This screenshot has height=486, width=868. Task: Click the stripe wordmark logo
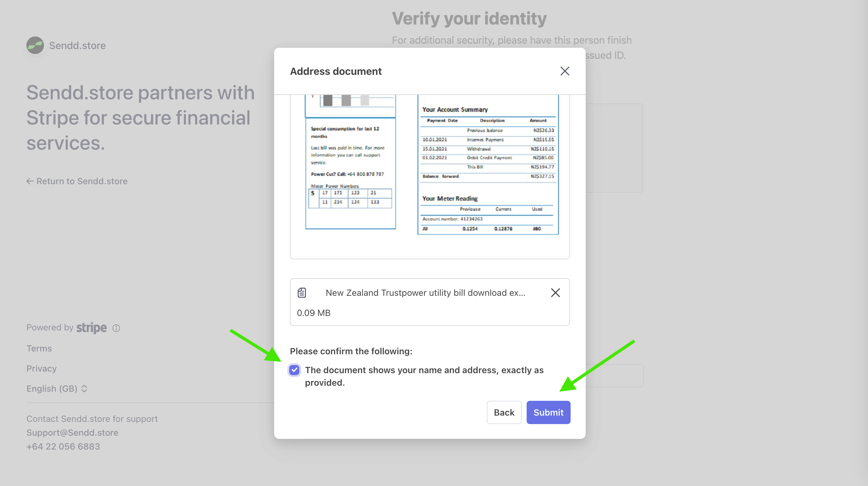(x=91, y=328)
